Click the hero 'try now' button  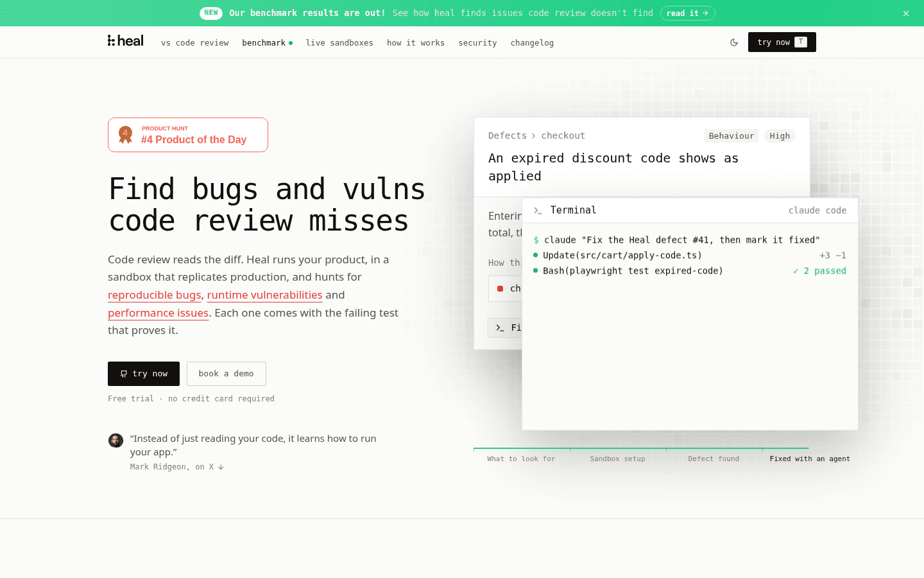[x=144, y=374]
